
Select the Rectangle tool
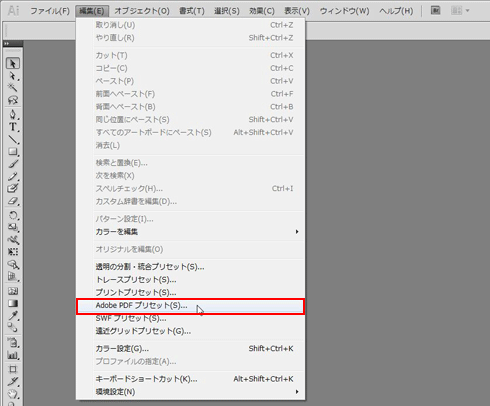13,152
